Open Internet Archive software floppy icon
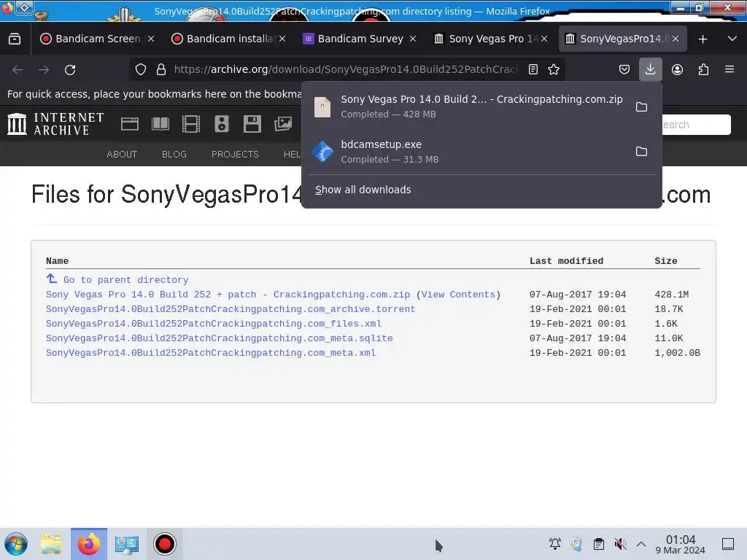Viewport: 747px width, 560px height. [252, 124]
